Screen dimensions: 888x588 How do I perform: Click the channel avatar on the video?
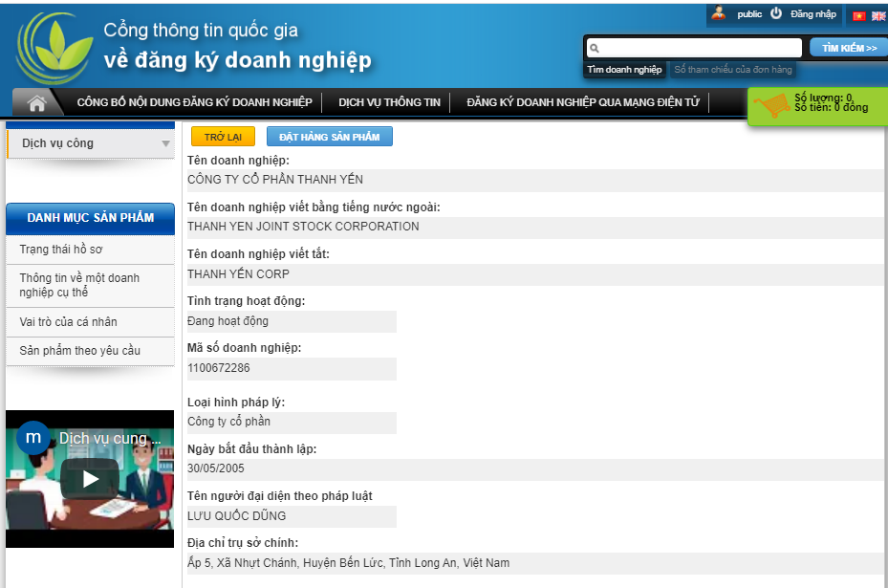pos(33,438)
